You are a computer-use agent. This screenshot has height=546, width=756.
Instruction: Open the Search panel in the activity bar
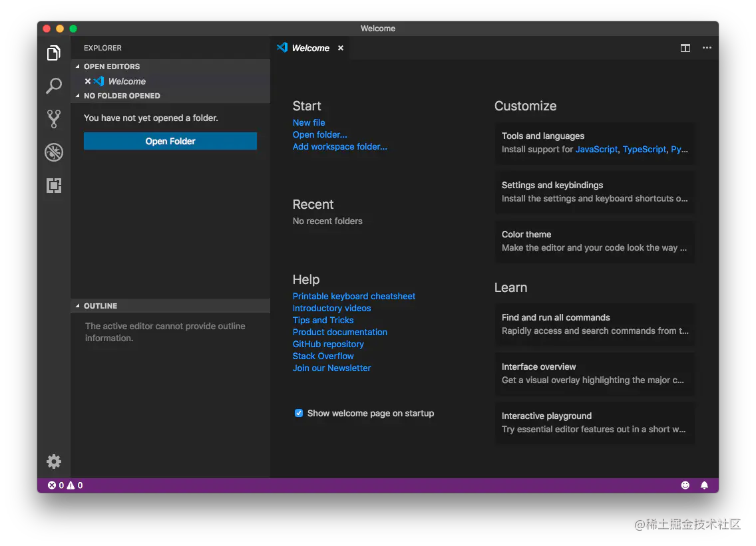point(54,86)
